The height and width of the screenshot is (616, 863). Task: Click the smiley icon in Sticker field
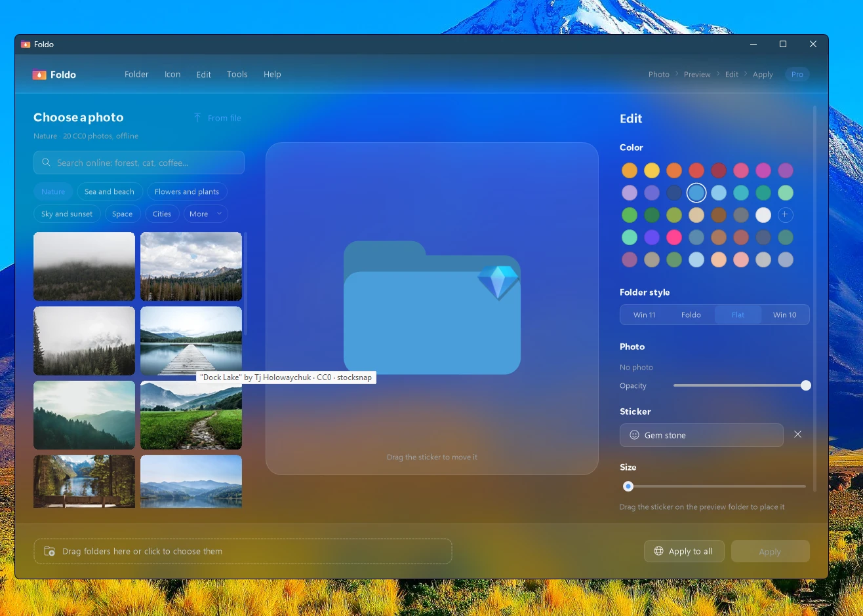click(634, 434)
